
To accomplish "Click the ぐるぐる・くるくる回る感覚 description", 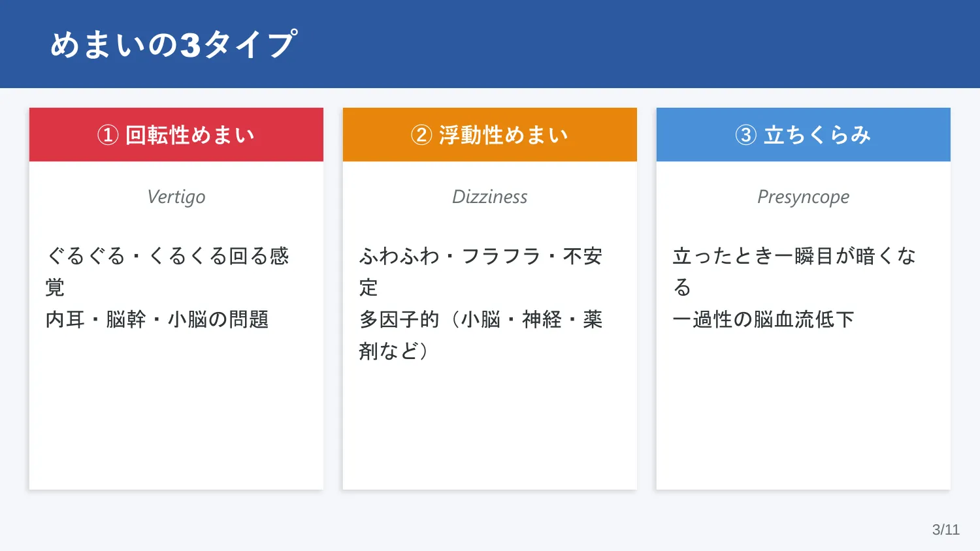I will click(167, 272).
